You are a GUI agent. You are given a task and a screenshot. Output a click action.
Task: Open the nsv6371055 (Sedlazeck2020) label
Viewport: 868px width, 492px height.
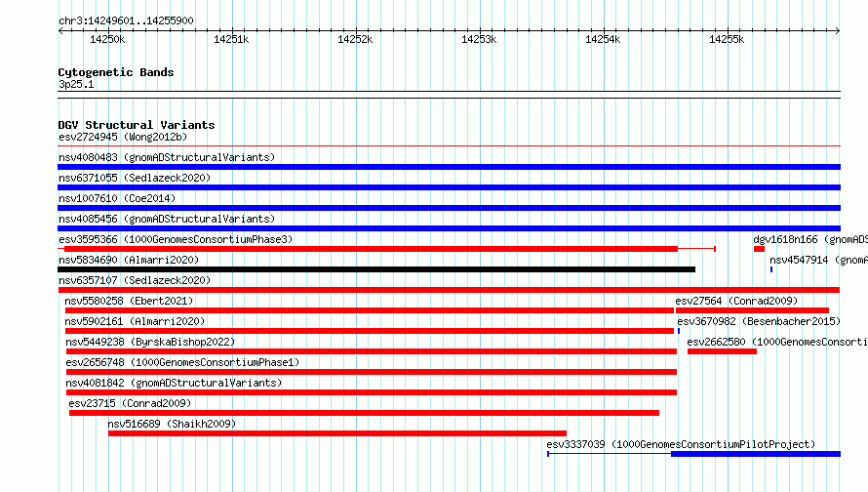coord(135,178)
